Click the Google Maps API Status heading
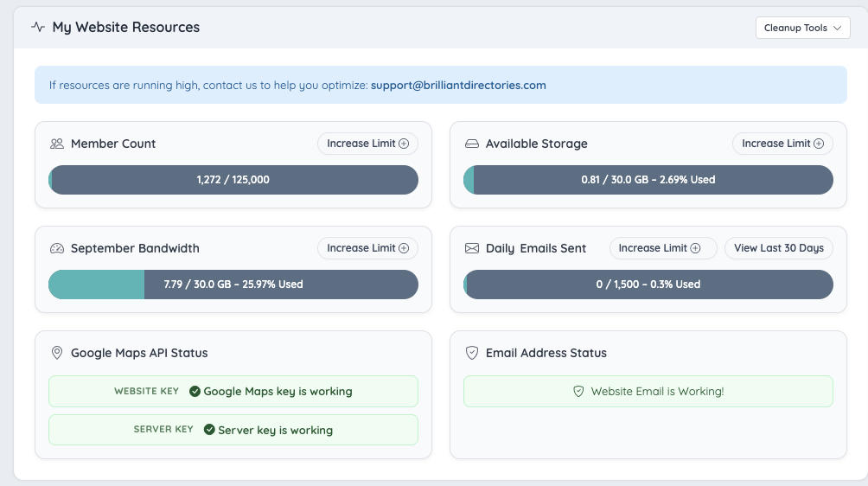 click(x=139, y=353)
